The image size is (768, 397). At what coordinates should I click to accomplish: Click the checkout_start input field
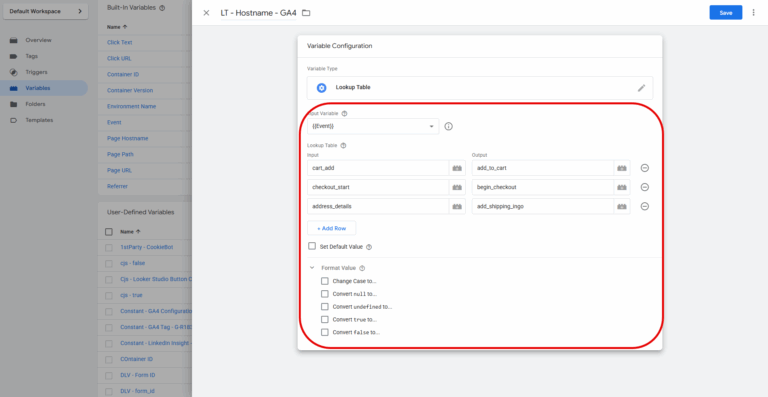(x=378, y=187)
